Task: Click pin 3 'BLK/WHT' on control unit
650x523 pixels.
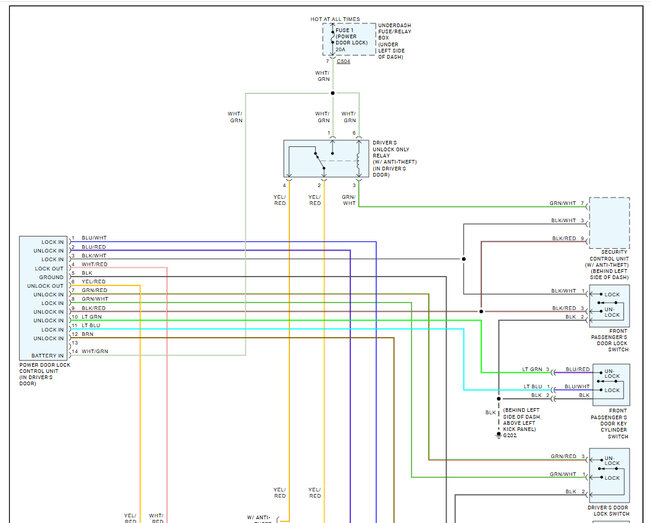Action: click(89, 256)
